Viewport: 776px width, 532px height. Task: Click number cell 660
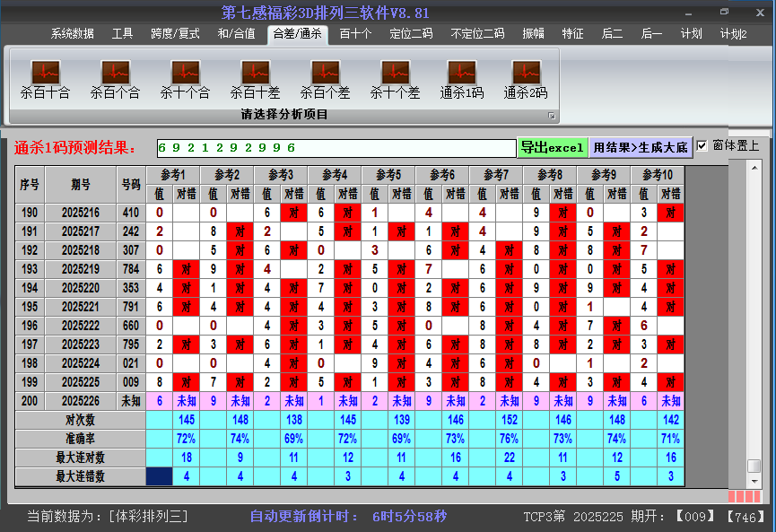click(x=131, y=326)
